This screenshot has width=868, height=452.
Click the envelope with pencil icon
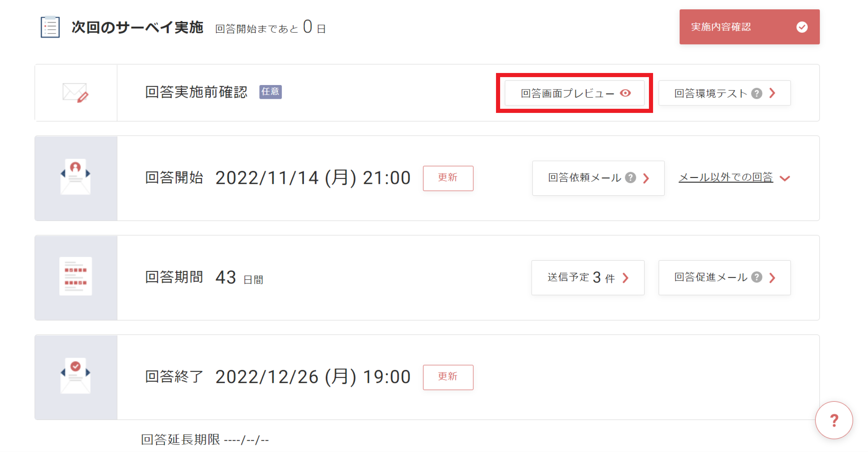[x=75, y=93]
